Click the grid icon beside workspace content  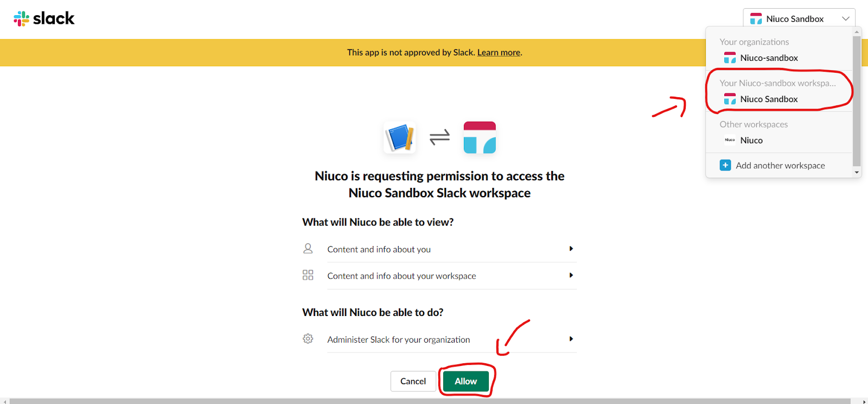pyautogui.click(x=308, y=275)
